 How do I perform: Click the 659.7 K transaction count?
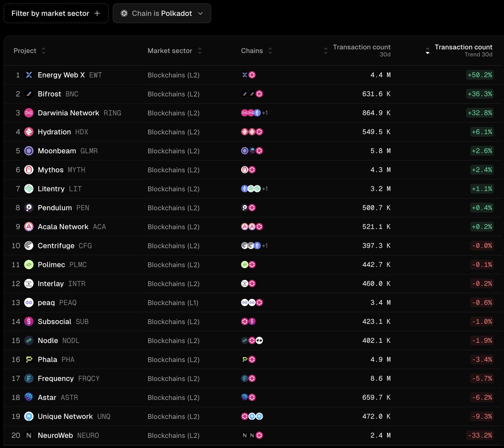pyautogui.click(x=376, y=397)
